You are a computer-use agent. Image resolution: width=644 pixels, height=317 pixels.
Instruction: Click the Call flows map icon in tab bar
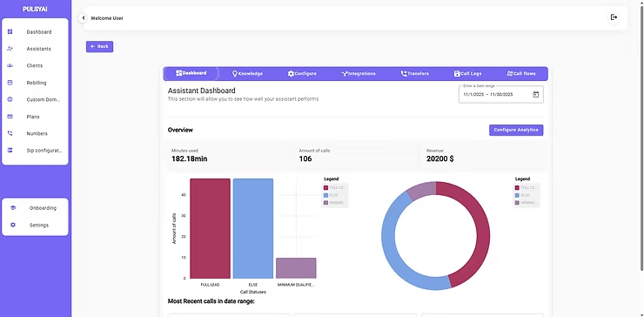click(x=510, y=74)
